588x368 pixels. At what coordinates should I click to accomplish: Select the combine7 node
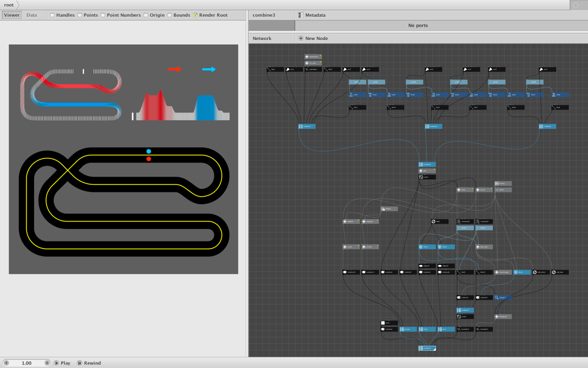[x=465, y=310]
